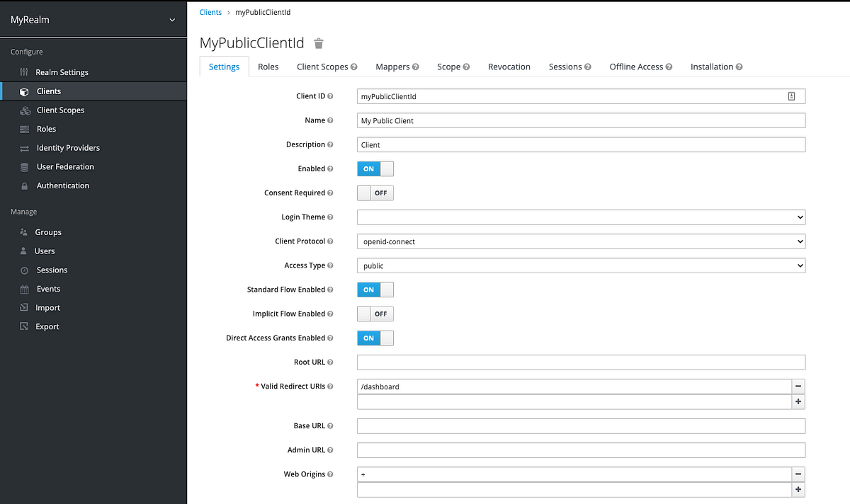Turn on Consent Required
Image resolution: width=850 pixels, height=504 pixels.
375,193
